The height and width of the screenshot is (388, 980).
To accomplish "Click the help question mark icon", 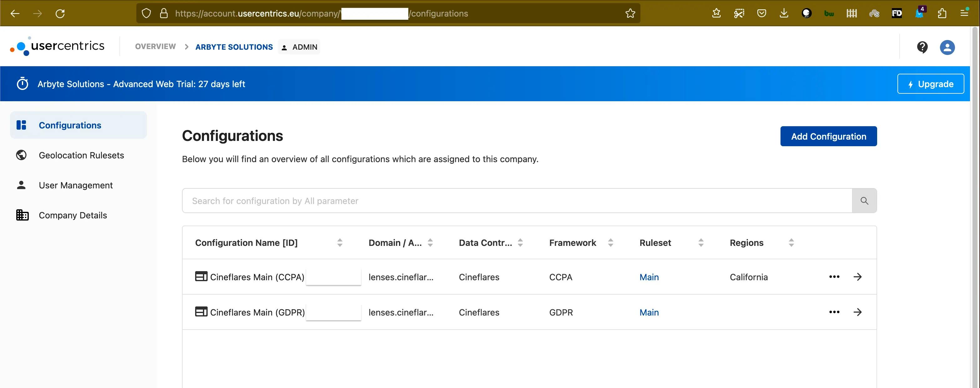I will pos(922,47).
